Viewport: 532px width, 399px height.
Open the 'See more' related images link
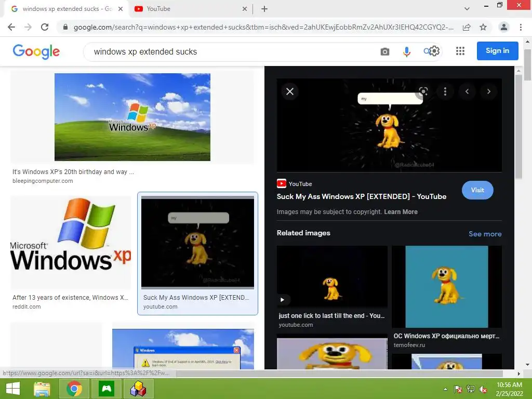click(485, 234)
